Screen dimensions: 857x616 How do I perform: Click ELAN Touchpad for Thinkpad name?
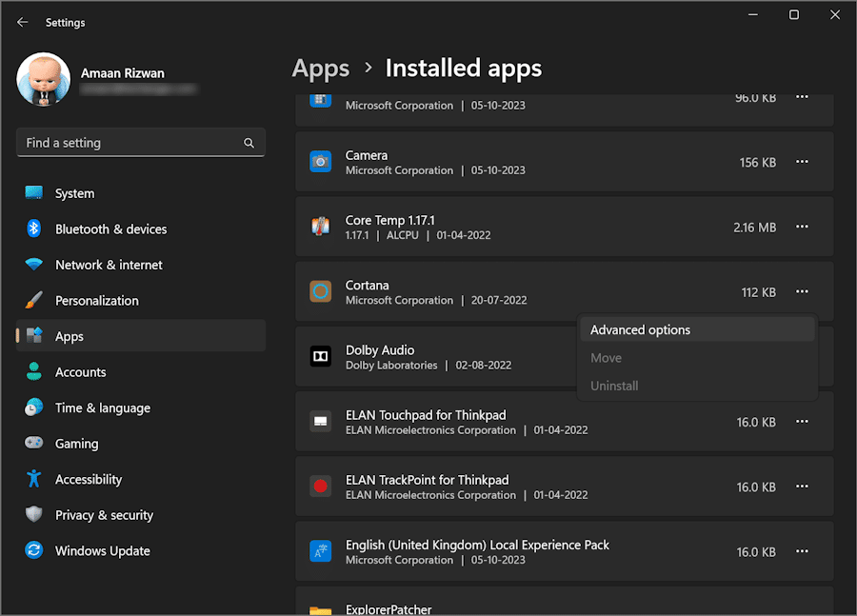[426, 415]
